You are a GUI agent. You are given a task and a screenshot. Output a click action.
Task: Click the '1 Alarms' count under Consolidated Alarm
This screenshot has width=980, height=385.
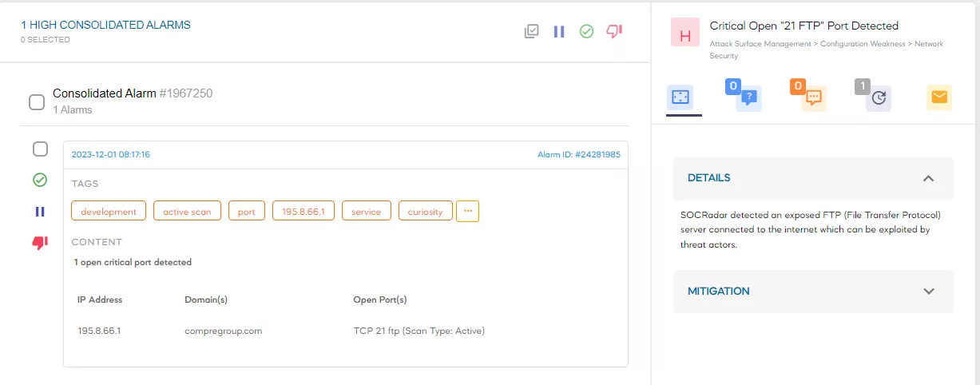click(73, 110)
